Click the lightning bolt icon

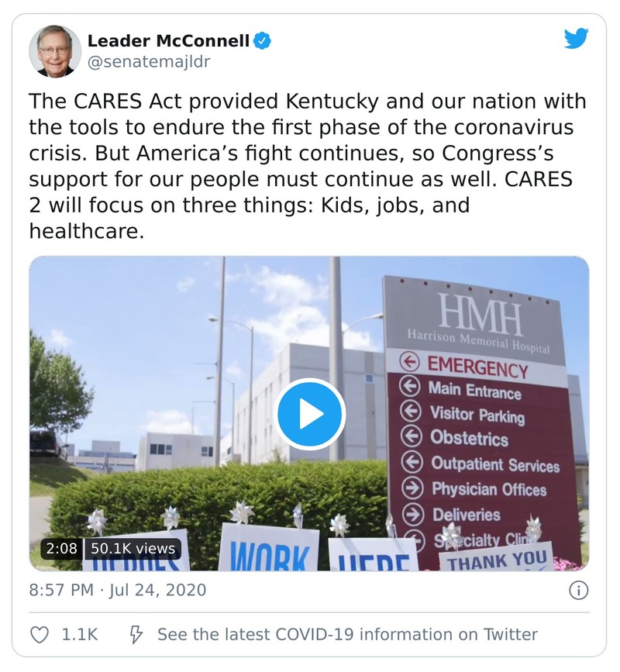(136, 634)
